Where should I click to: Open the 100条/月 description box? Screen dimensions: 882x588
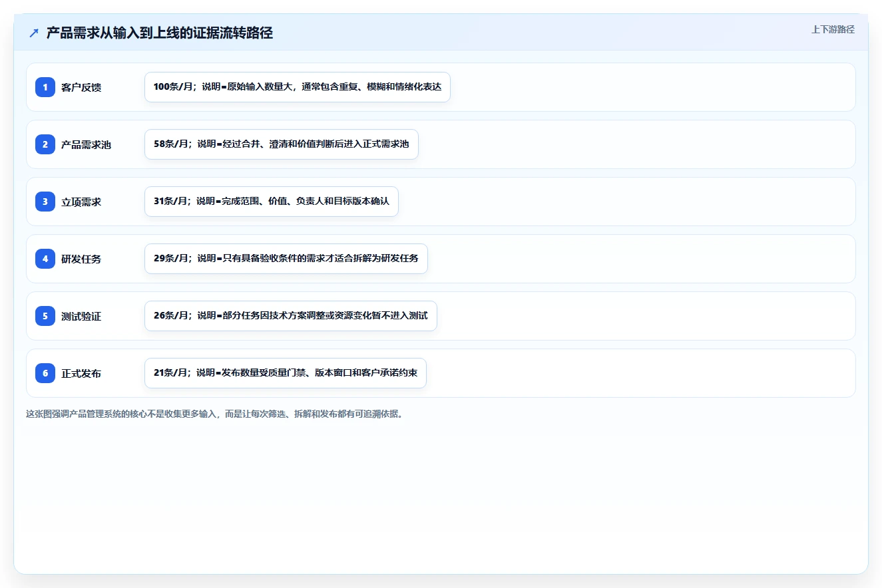click(x=298, y=87)
